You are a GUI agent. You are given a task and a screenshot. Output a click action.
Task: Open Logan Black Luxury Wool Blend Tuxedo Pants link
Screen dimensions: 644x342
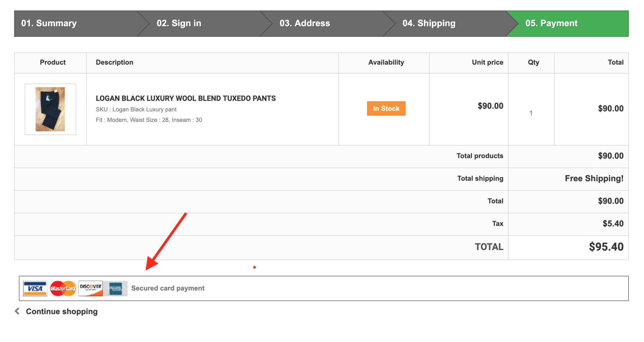tap(185, 98)
